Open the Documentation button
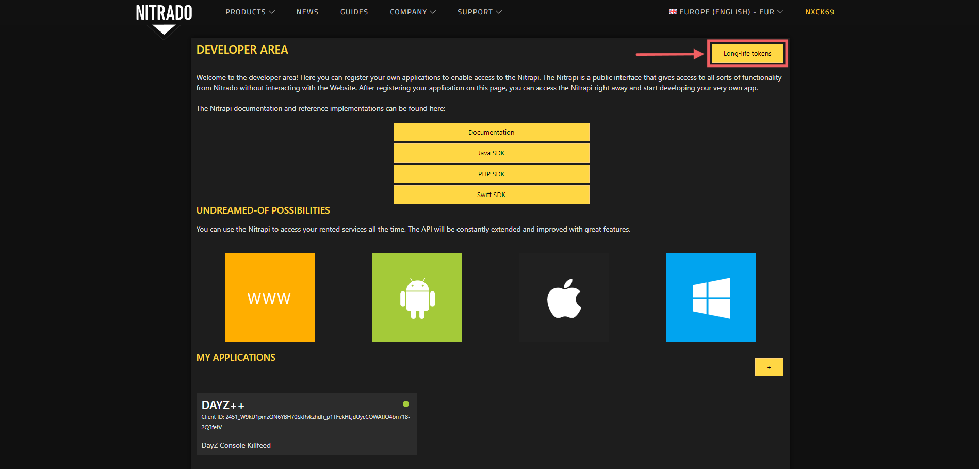This screenshot has height=470, width=980. tap(492, 132)
